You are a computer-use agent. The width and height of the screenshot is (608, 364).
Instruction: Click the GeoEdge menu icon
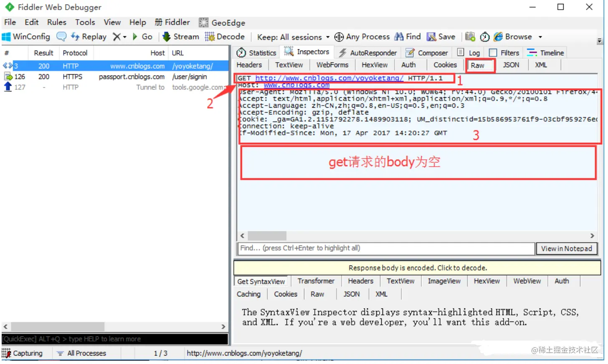[x=203, y=23]
